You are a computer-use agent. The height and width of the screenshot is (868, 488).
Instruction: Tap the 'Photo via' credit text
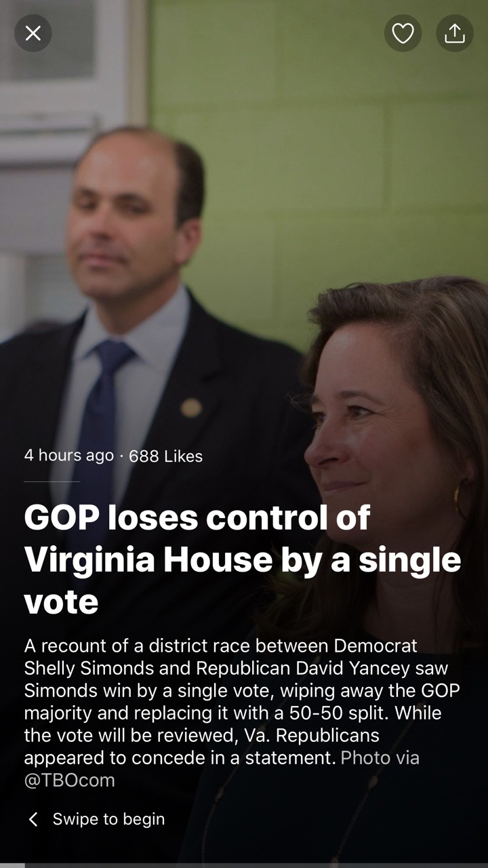[380, 757]
